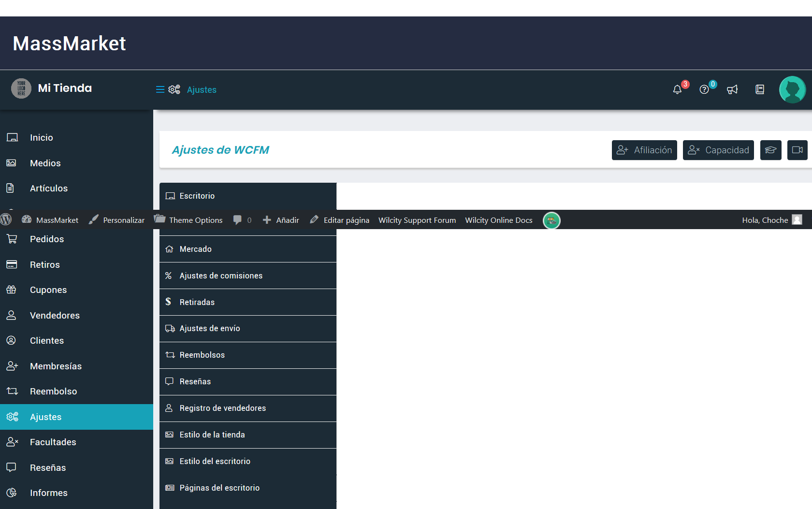Screen dimensions: 812x509
Task: Open the knowledge base book icon
Action: 760,89
